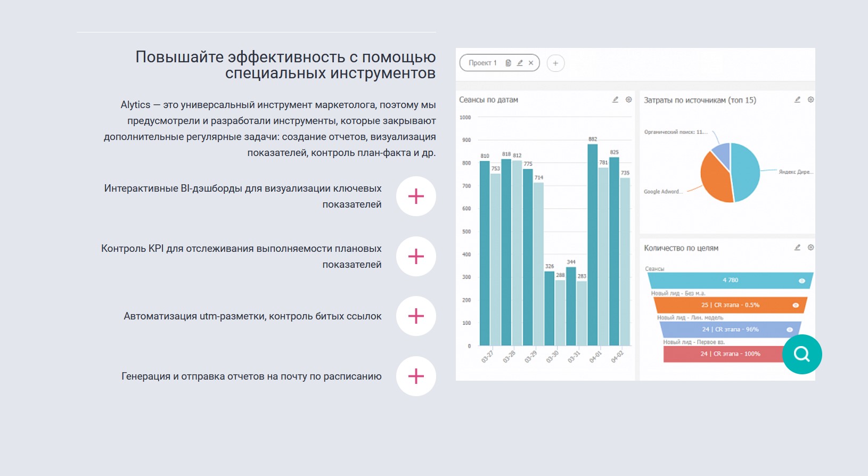
Task: Click the copy icon in the Проект 1 tab
Action: 508,63
